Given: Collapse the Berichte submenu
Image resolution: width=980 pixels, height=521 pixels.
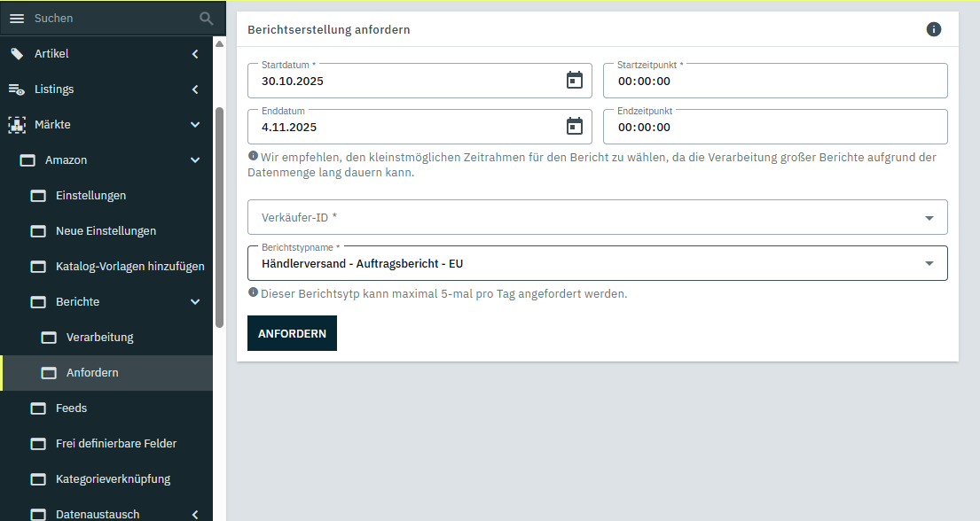Looking at the screenshot, I should click(195, 302).
